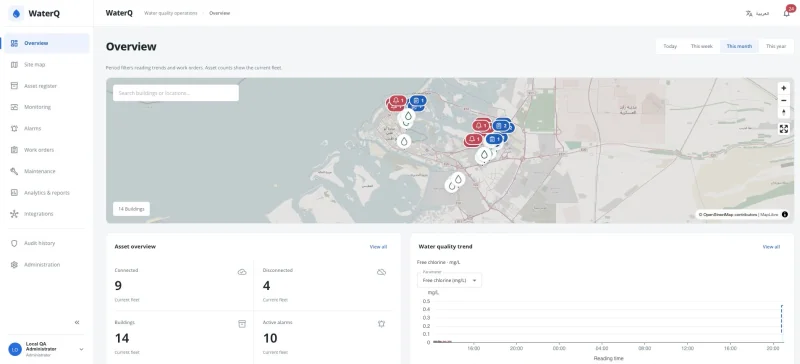Image resolution: width=800 pixels, height=364 pixels.
Task: Open Administration from the sidebar
Action: click(46, 265)
